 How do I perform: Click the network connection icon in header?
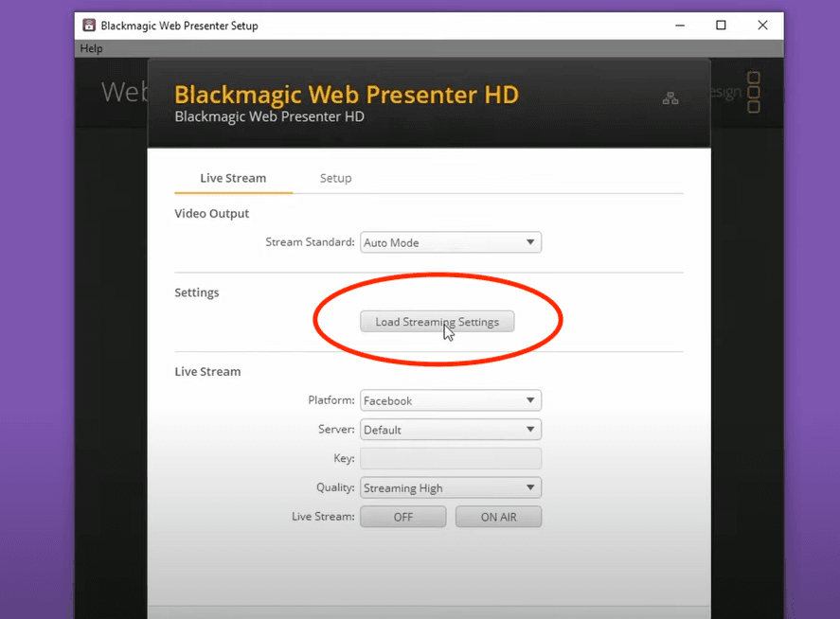670,98
